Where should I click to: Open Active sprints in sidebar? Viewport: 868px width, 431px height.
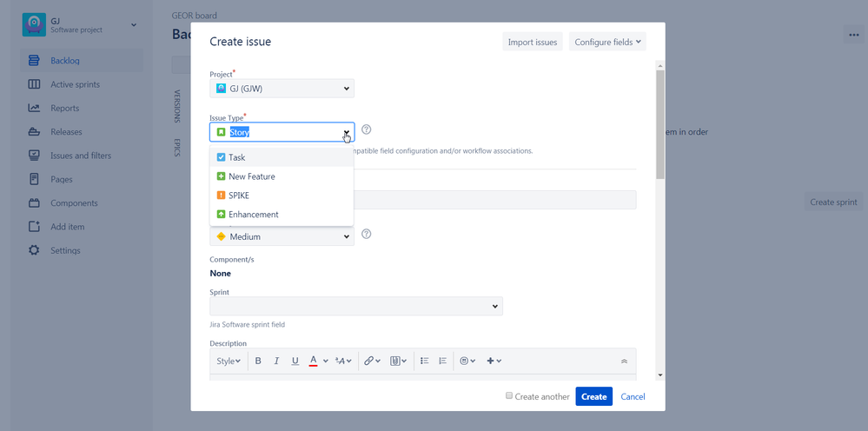click(x=82, y=84)
